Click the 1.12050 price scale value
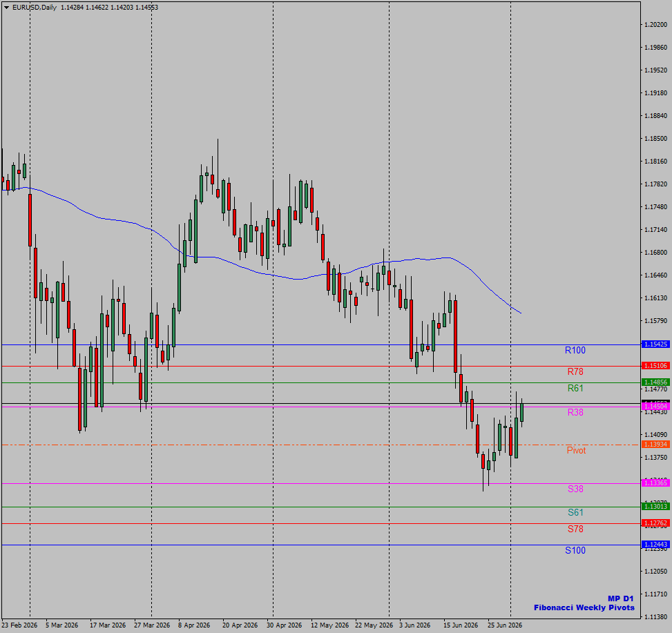The height and width of the screenshot is (633, 672). [655, 572]
